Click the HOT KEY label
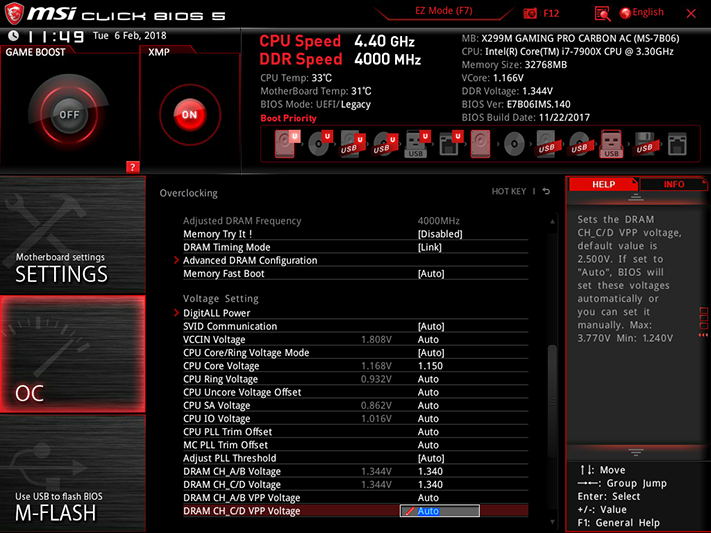This screenshot has width=711, height=533. [x=509, y=191]
